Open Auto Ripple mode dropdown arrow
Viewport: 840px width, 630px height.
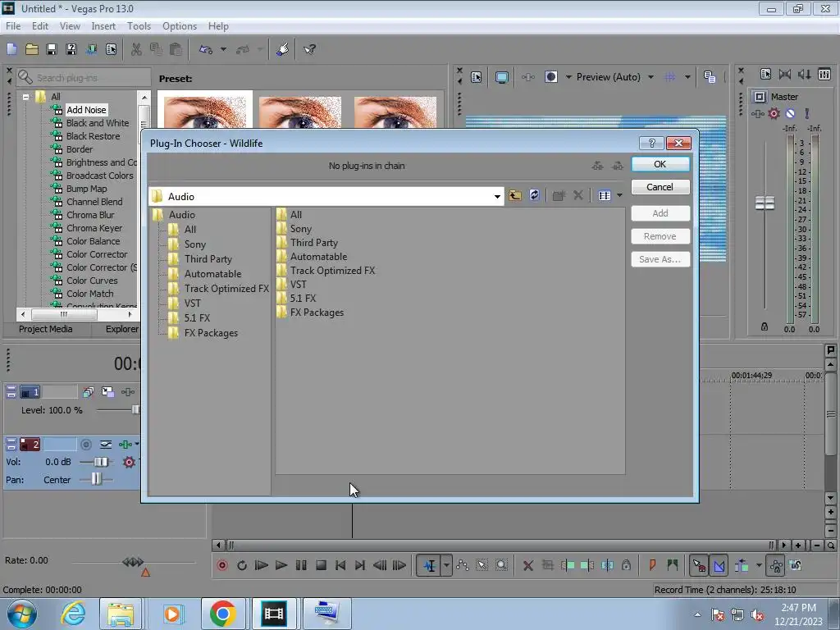pyautogui.click(x=759, y=565)
